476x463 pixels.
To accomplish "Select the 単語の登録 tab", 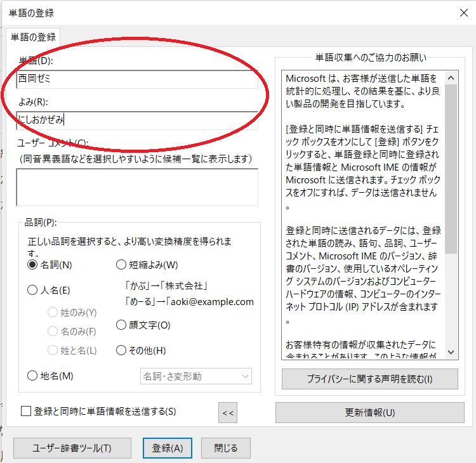I will (x=33, y=37).
